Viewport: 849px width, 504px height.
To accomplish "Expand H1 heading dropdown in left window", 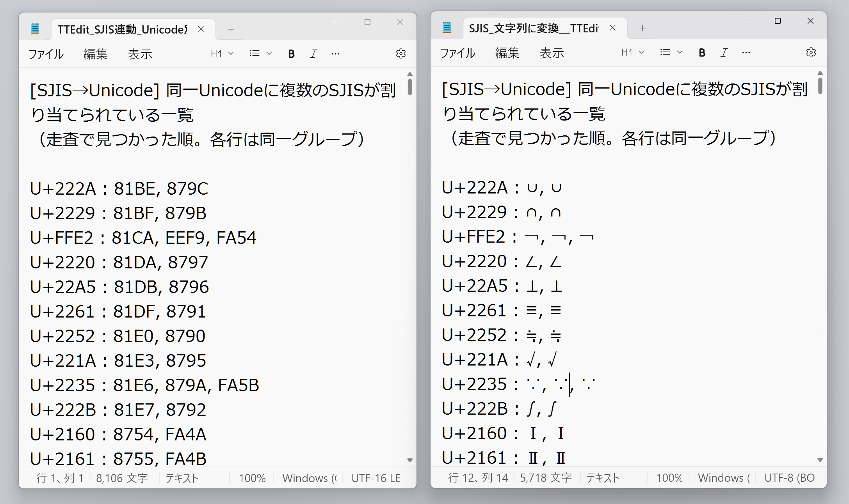I will [222, 53].
